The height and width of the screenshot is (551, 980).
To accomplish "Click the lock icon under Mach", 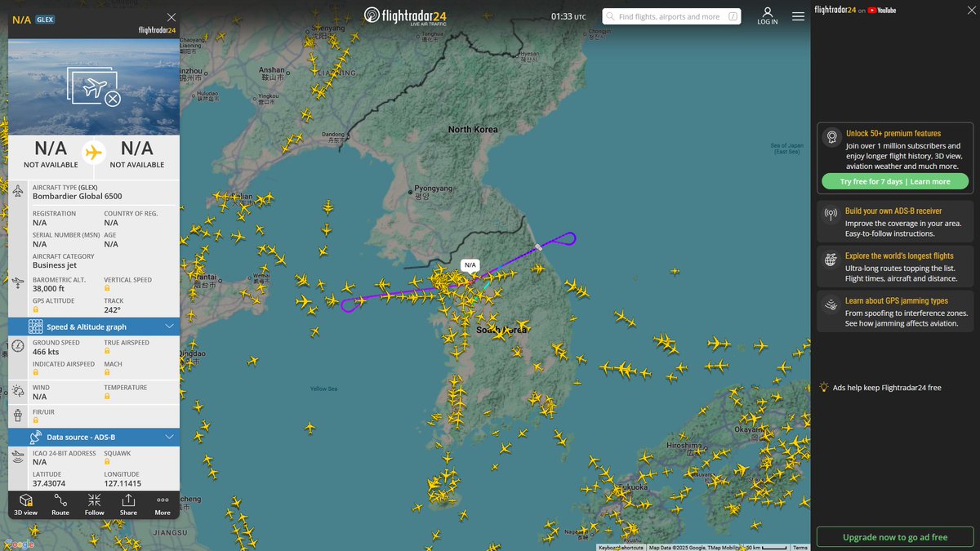I will coord(107,373).
